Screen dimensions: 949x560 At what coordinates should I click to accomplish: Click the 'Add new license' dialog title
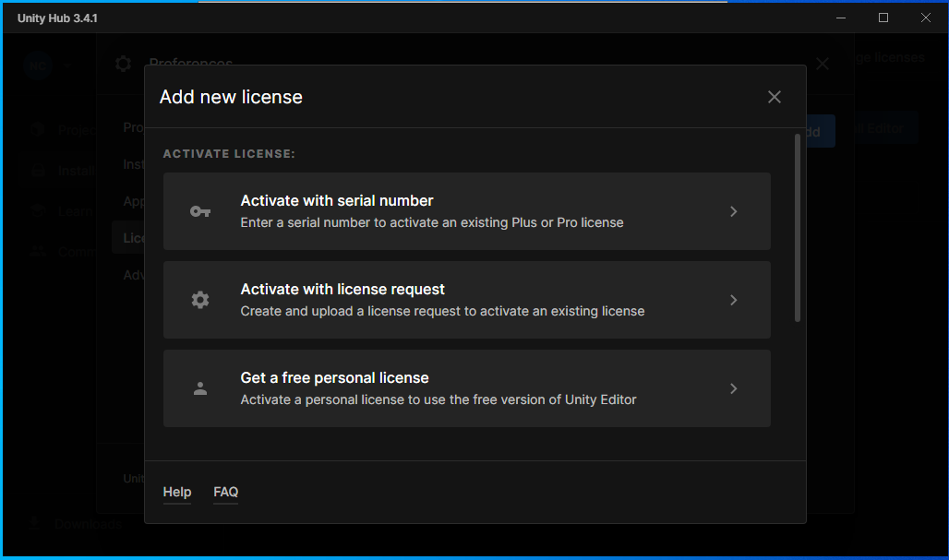pyautogui.click(x=231, y=97)
